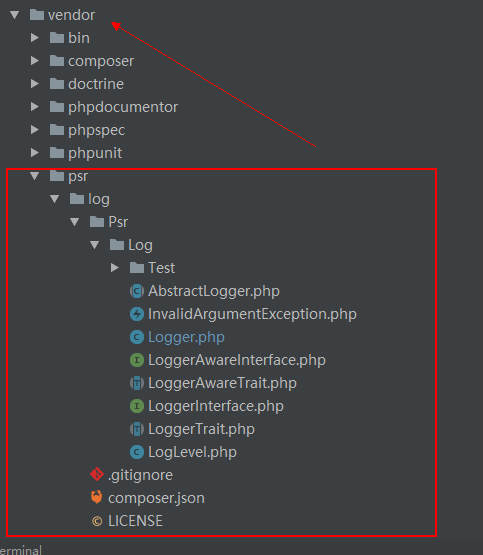Expand the bin folder arrow
This screenshot has width=483, height=555.
click(35, 38)
